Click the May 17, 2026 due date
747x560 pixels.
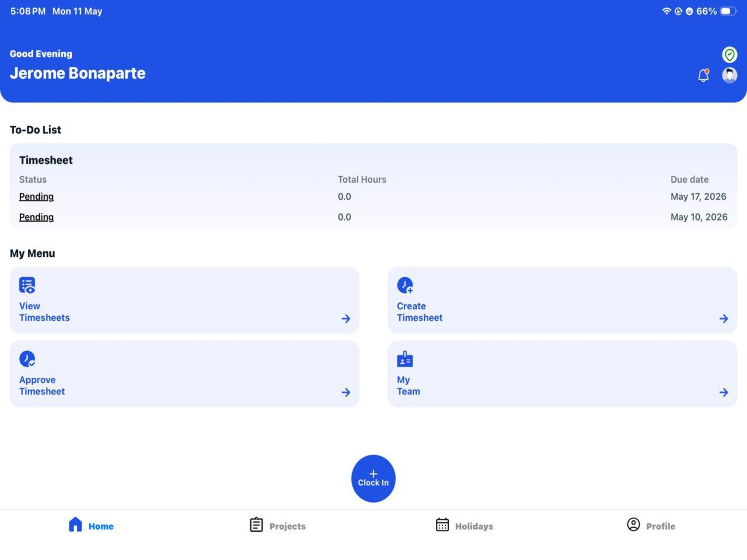698,196
